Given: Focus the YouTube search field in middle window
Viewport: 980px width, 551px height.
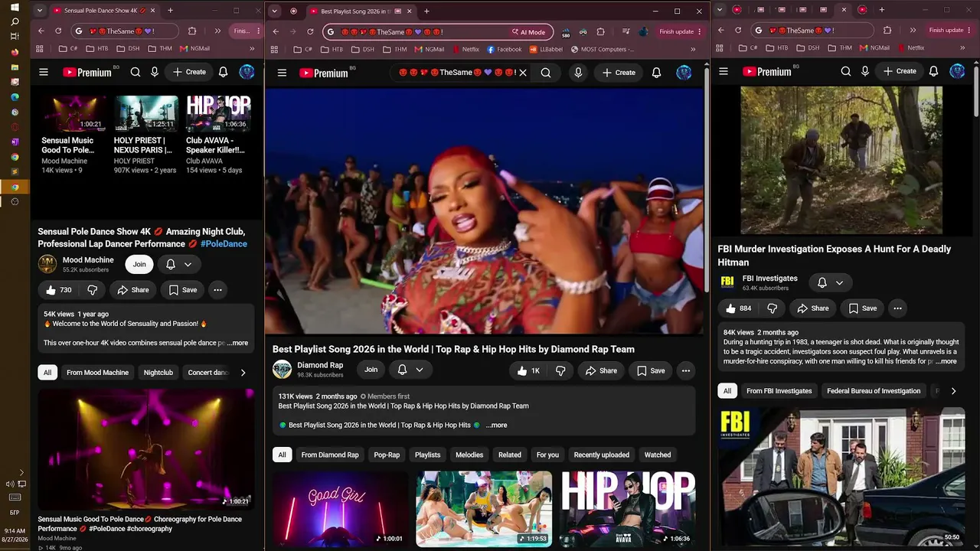Looking at the screenshot, I should (x=456, y=73).
